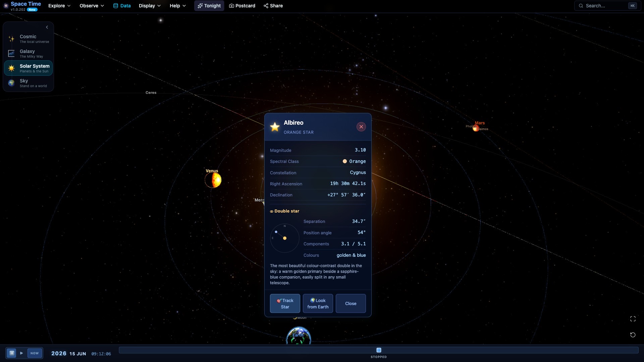Click the Cosmic sparkle icon

[x=11, y=39]
